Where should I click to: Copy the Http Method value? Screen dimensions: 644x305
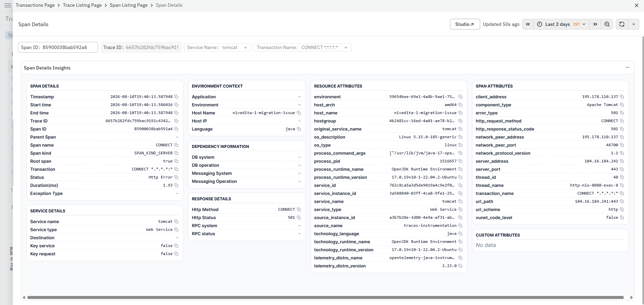(x=299, y=209)
